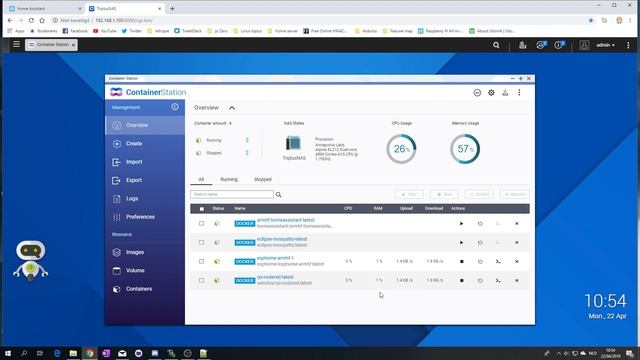Click the Images icon under Resource

coord(117,252)
